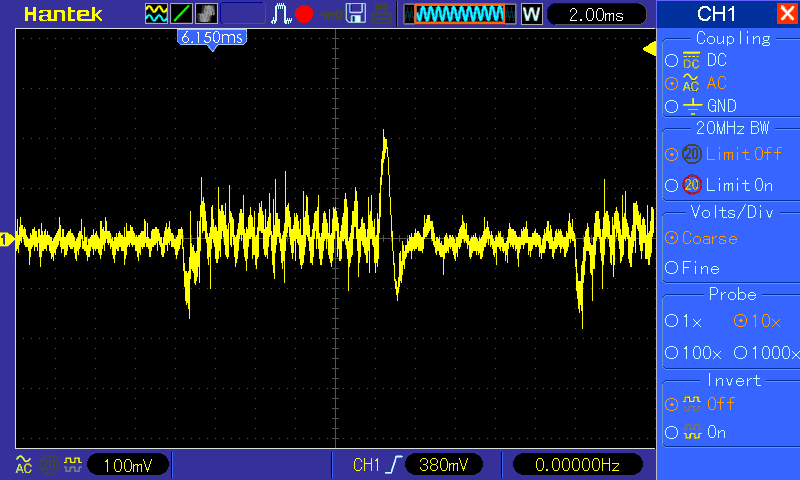The width and height of the screenshot is (800, 480).
Task: Click the AC symbol icon in Coupling
Action: 691,83
